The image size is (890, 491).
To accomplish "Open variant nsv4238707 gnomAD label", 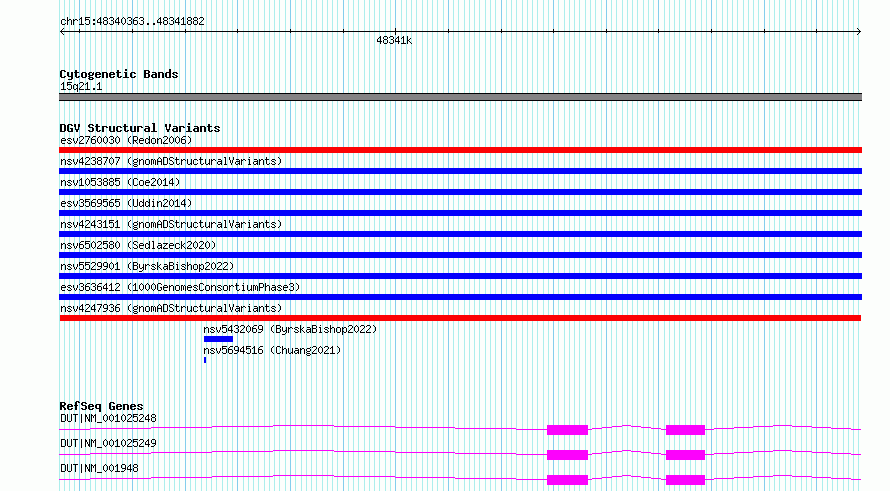I will point(171,161).
